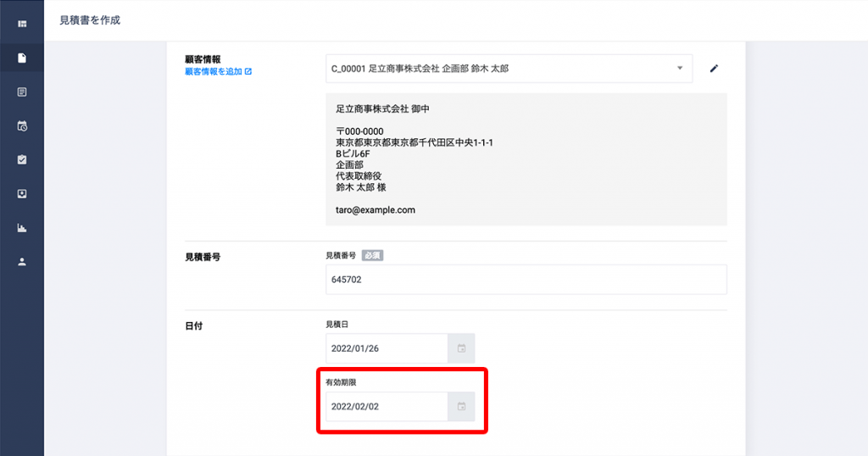The height and width of the screenshot is (456, 868).
Task: Open the calendar clock sidebar icon
Action: coord(22,126)
